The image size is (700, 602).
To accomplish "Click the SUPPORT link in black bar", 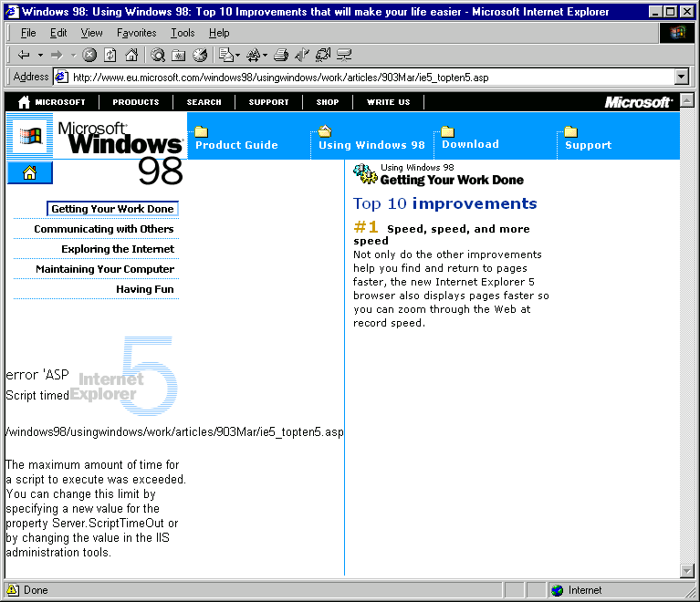I will [x=268, y=102].
